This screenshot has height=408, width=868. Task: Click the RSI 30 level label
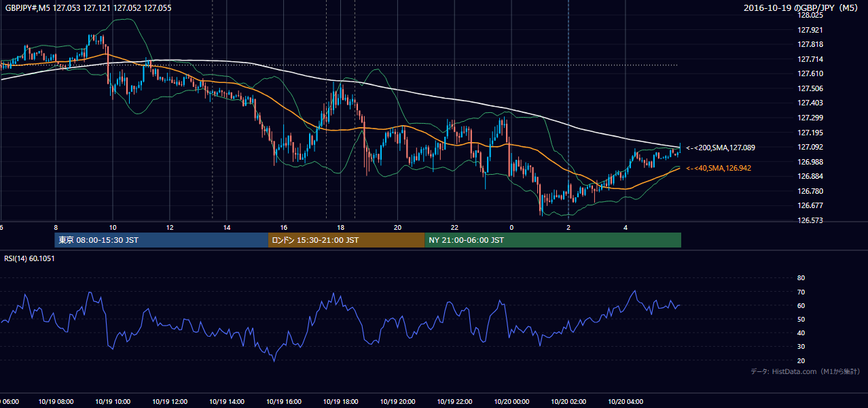(x=801, y=347)
